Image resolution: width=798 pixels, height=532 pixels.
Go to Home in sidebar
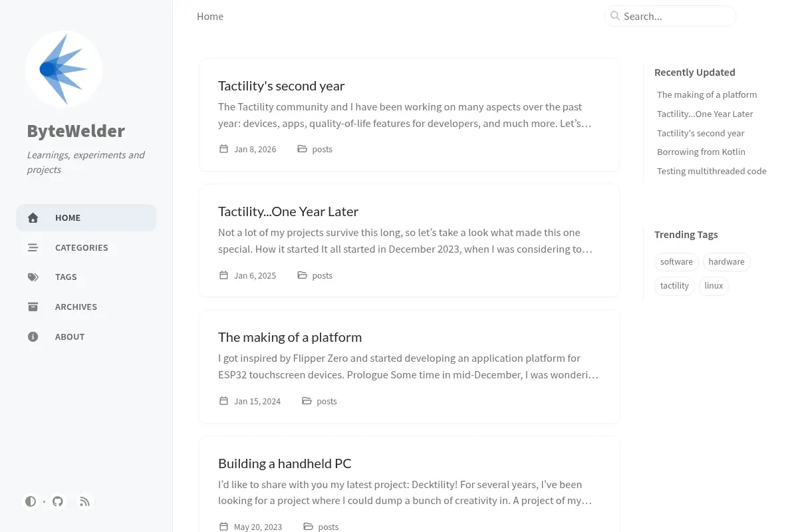(86, 217)
